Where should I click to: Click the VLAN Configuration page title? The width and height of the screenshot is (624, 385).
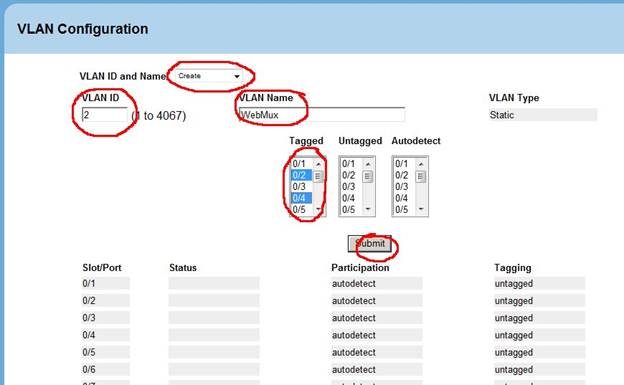[83, 29]
